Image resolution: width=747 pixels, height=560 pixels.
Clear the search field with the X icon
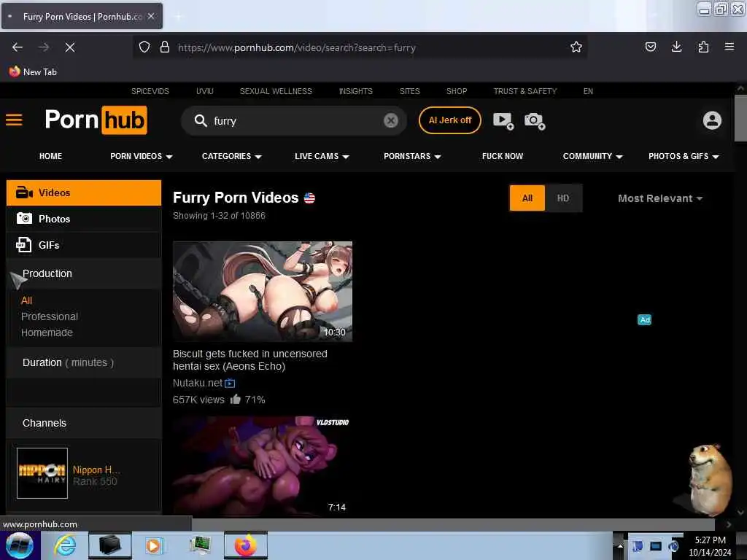(391, 120)
